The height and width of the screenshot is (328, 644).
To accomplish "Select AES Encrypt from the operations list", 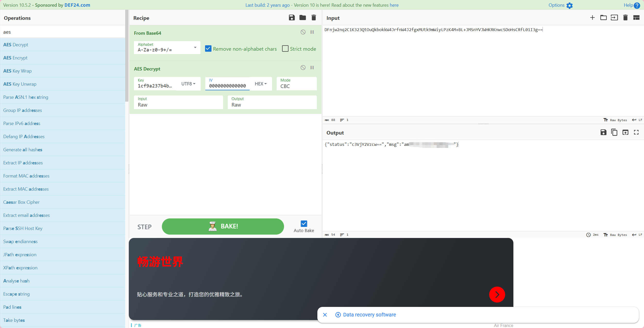I will coord(15,58).
